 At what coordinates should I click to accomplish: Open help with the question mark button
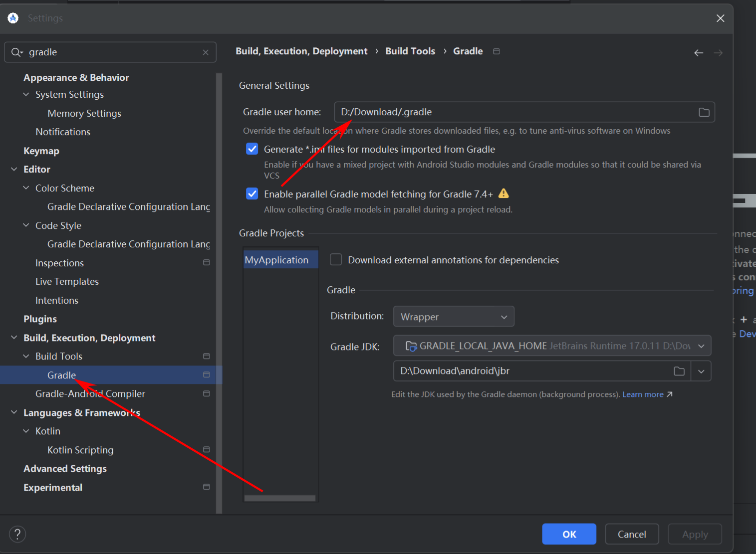click(x=17, y=534)
